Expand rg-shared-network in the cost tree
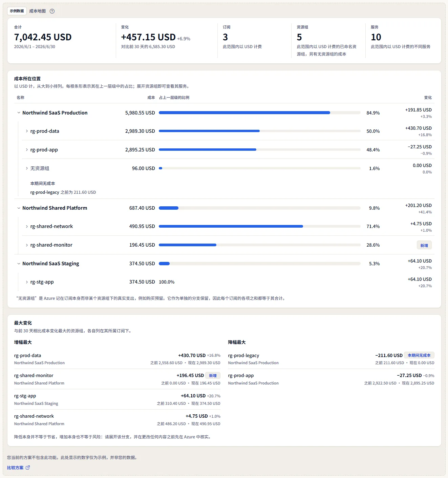448x478 pixels. pos(27,226)
